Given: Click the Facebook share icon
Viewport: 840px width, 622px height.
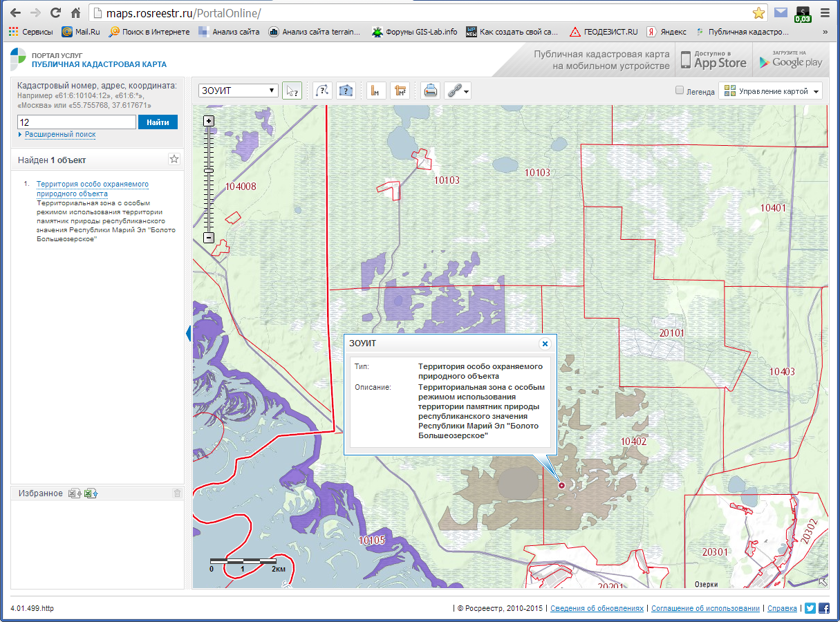Looking at the screenshot, I should point(824,608).
